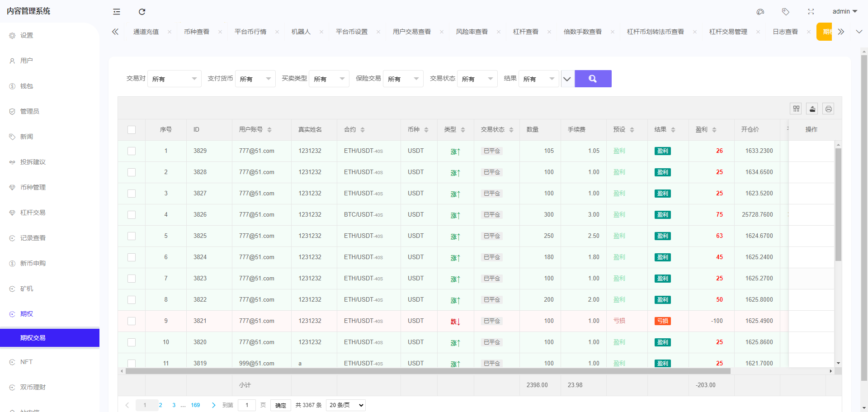Click the print icon above the table
Viewport: 868px width, 412px height.
[x=829, y=109]
